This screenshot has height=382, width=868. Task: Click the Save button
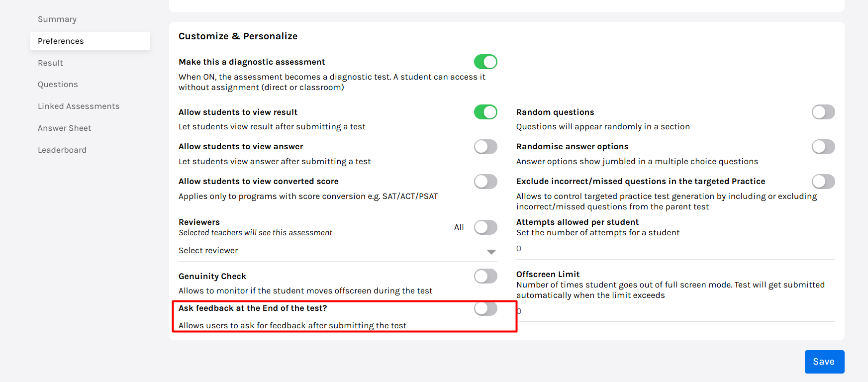coord(824,362)
